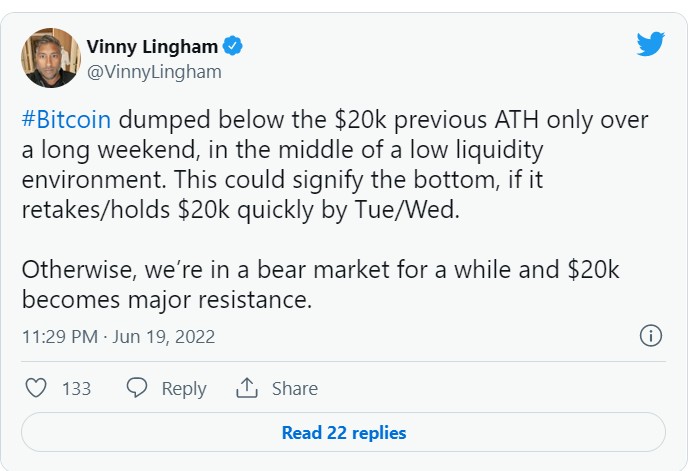Open Vinny Lingham's profile picture
Viewport: 693px width, 471px height.
50,58
